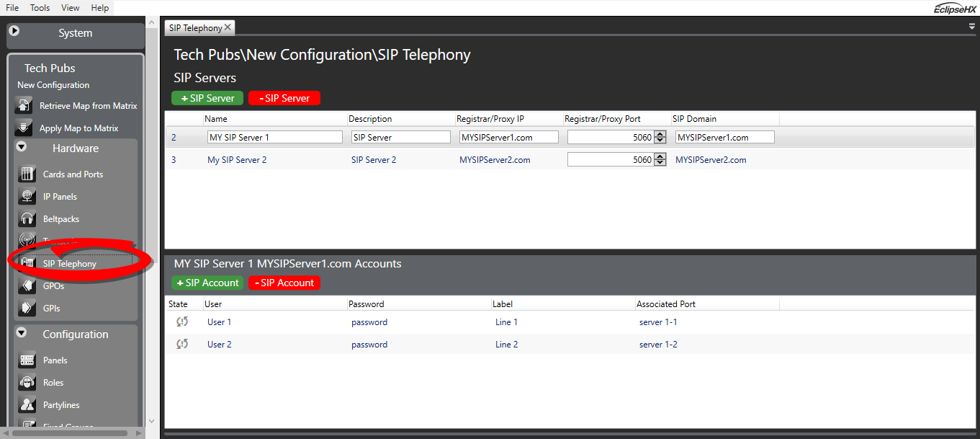
Task: Expand the System section
Action: click(x=14, y=32)
